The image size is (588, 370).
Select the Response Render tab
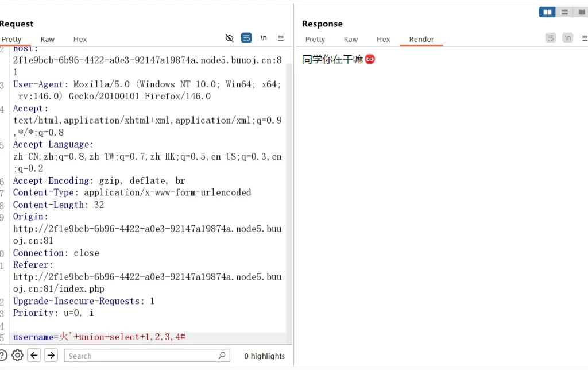421,40
